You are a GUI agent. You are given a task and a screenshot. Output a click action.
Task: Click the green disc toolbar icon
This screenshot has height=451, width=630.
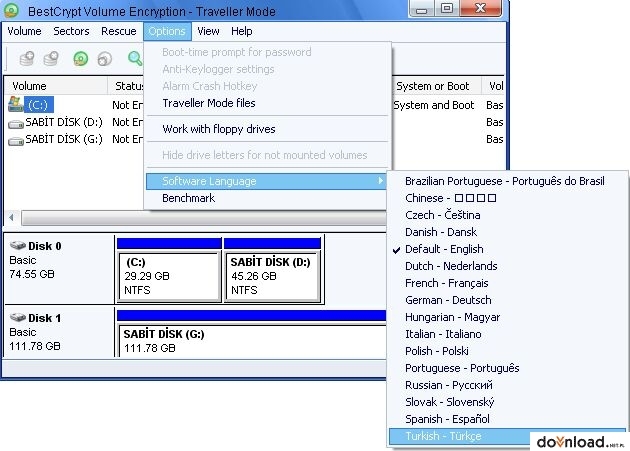tap(80, 59)
